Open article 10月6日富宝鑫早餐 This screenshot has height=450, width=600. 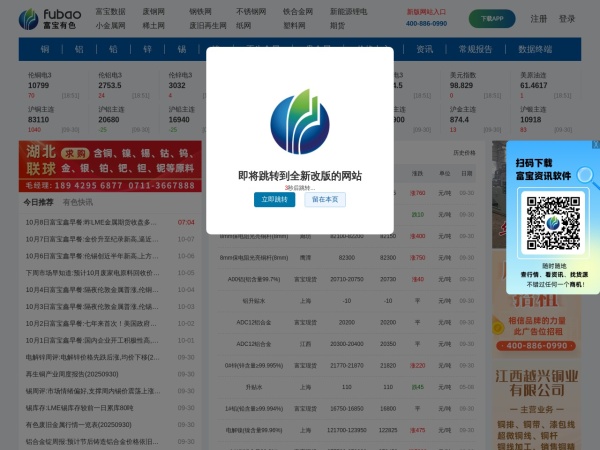(92, 256)
